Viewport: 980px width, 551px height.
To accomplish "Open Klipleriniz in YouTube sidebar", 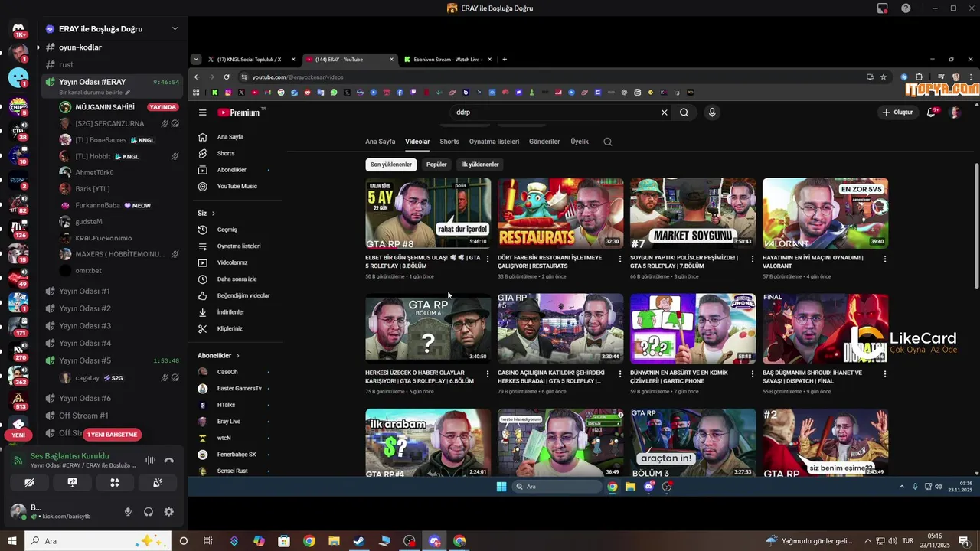I will point(230,328).
